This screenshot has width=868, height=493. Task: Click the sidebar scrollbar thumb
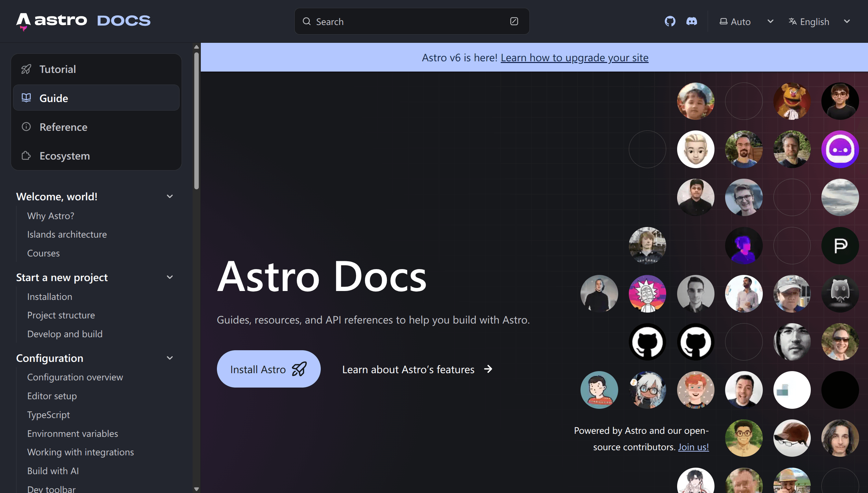pyautogui.click(x=196, y=121)
